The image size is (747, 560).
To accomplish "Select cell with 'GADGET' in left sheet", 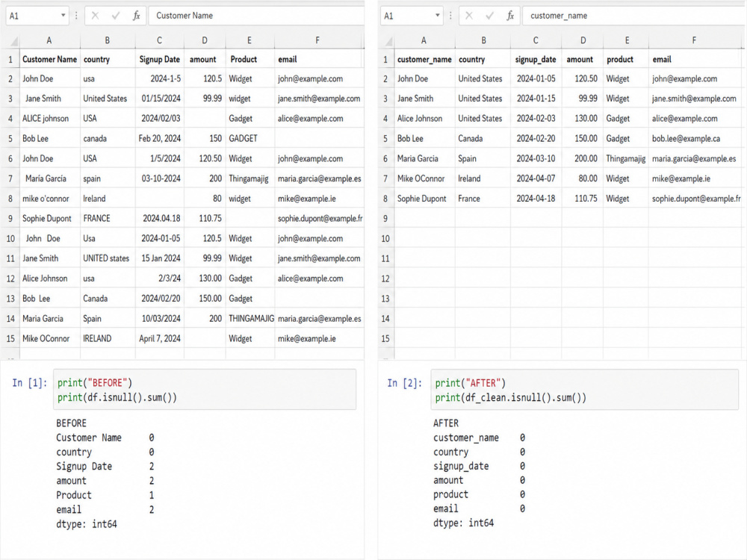I will (250, 139).
